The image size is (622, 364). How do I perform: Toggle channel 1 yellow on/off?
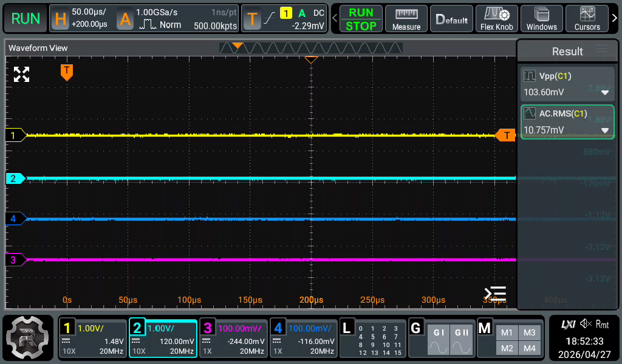tap(93, 339)
